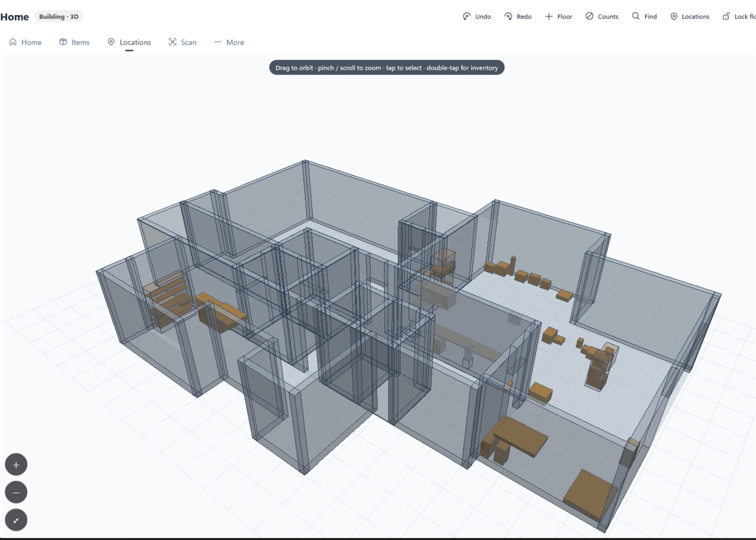The height and width of the screenshot is (540, 756).
Task: Open Locations in the top toolbar
Action: pos(689,17)
